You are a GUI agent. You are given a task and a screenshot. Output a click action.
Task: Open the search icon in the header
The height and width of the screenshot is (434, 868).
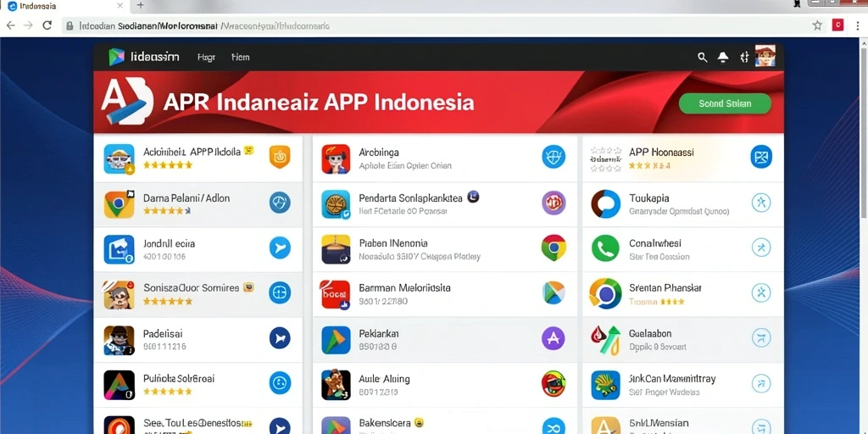coord(703,57)
